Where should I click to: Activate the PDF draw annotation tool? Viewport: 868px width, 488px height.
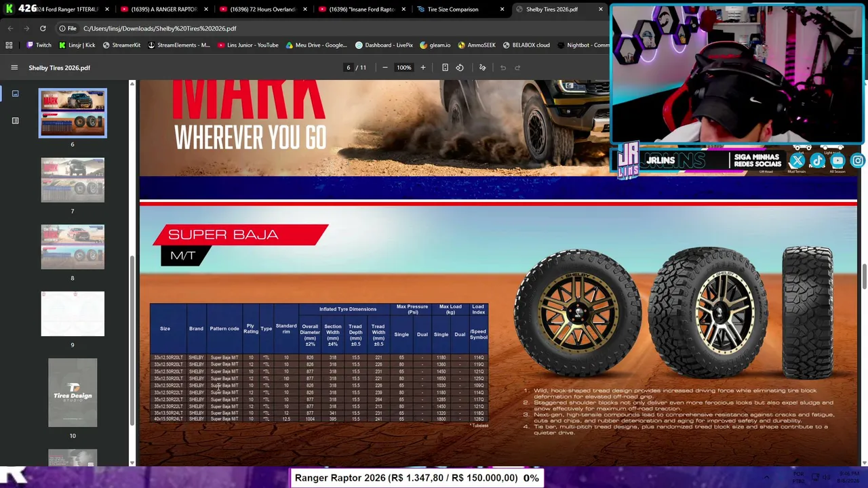pos(482,67)
